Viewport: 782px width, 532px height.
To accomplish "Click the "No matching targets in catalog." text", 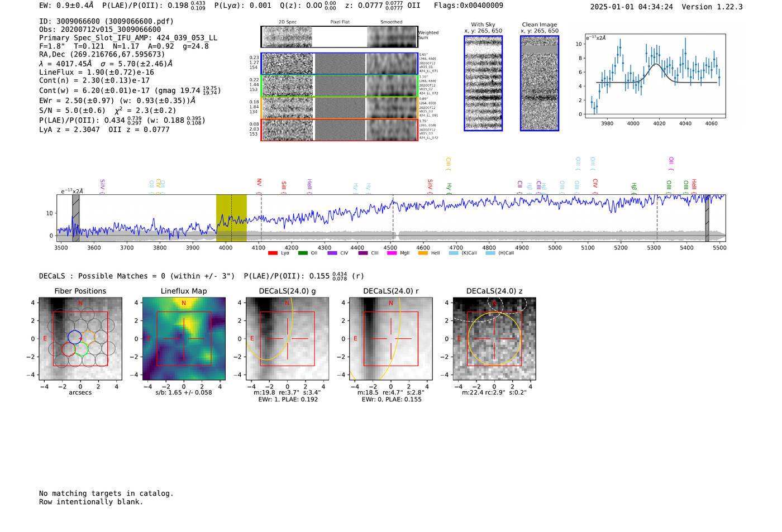I will (106, 493).
